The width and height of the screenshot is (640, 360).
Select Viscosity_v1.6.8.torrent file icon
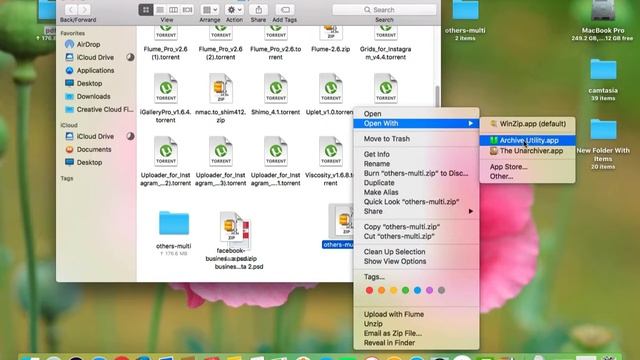click(331, 151)
